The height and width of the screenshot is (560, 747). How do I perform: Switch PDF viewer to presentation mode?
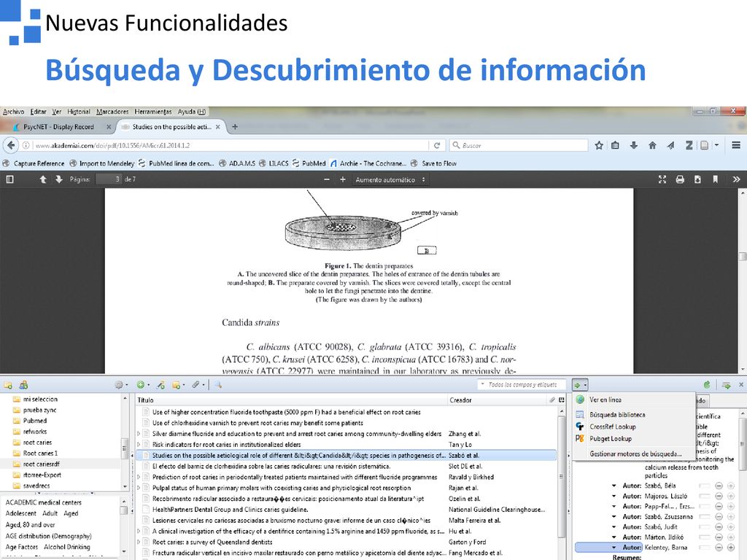662,179
